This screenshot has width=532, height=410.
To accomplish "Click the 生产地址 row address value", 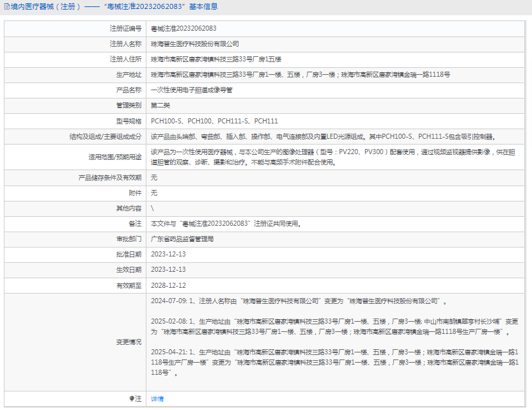I will pos(301,75).
